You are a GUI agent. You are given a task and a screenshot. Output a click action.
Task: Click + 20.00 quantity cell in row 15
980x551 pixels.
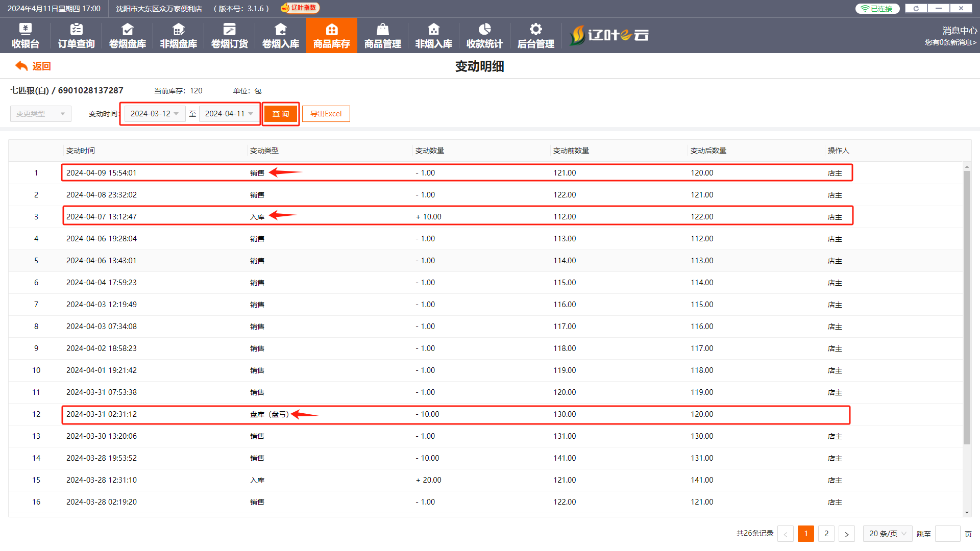coord(429,480)
